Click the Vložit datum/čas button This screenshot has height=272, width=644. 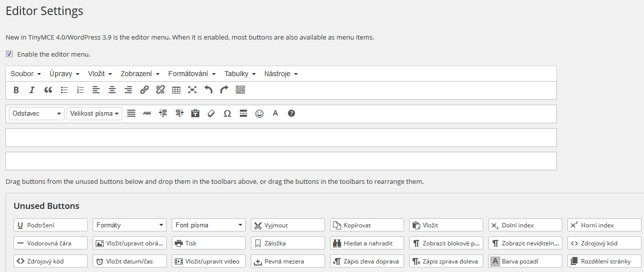coord(130,261)
